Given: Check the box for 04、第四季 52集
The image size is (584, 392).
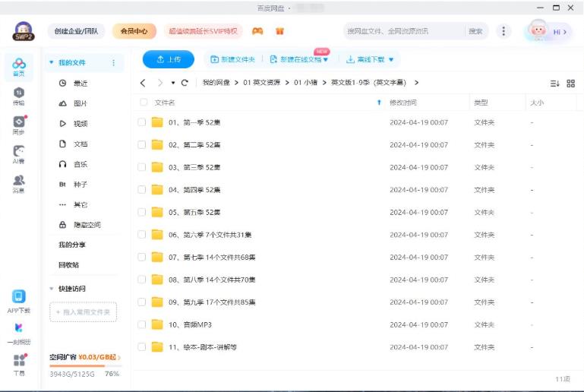Looking at the screenshot, I should pos(142,190).
